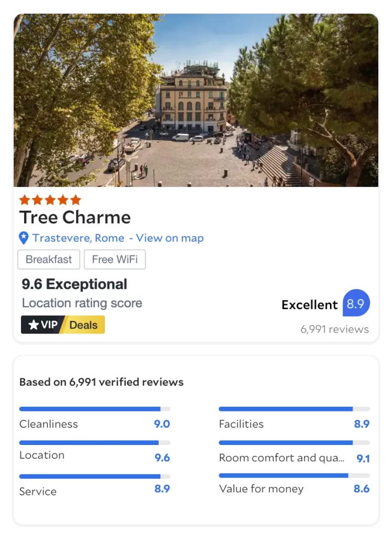This screenshot has height=538, width=392.
Task: Click the Room comfort and quality label
Action: 282,458
